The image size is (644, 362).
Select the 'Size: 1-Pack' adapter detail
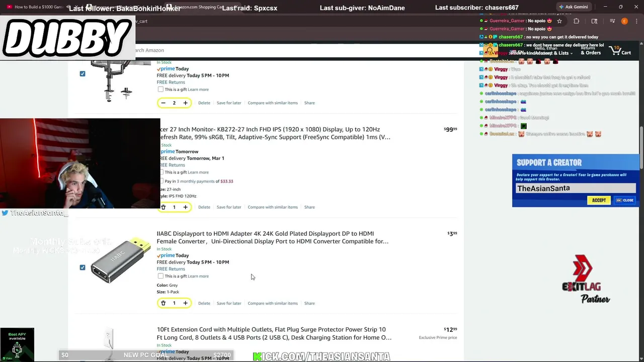point(168,292)
